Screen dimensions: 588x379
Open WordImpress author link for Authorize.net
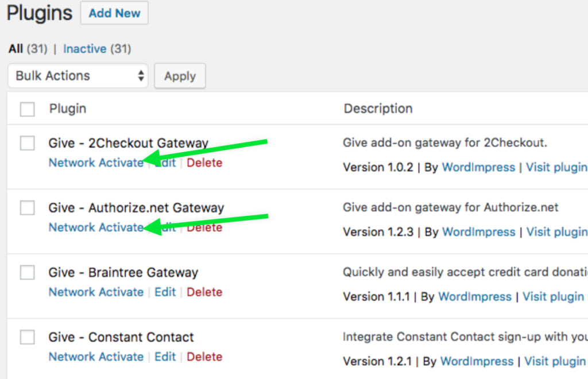479,232
